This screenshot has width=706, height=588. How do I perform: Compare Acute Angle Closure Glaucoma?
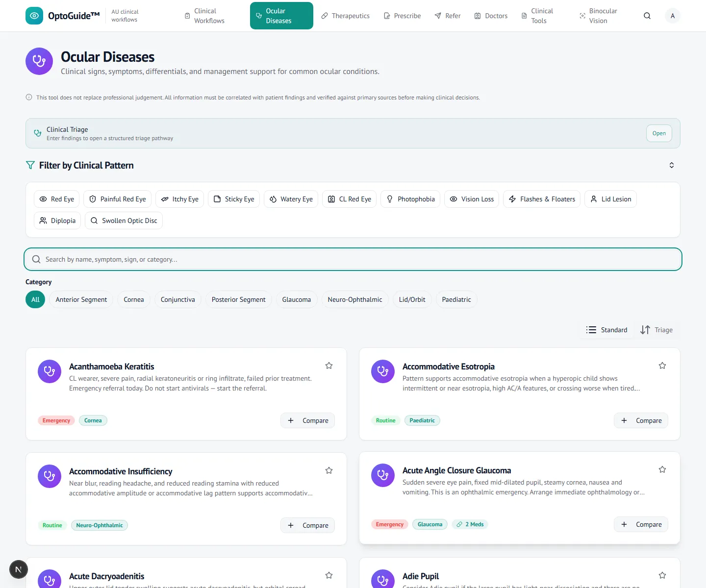pyautogui.click(x=641, y=524)
